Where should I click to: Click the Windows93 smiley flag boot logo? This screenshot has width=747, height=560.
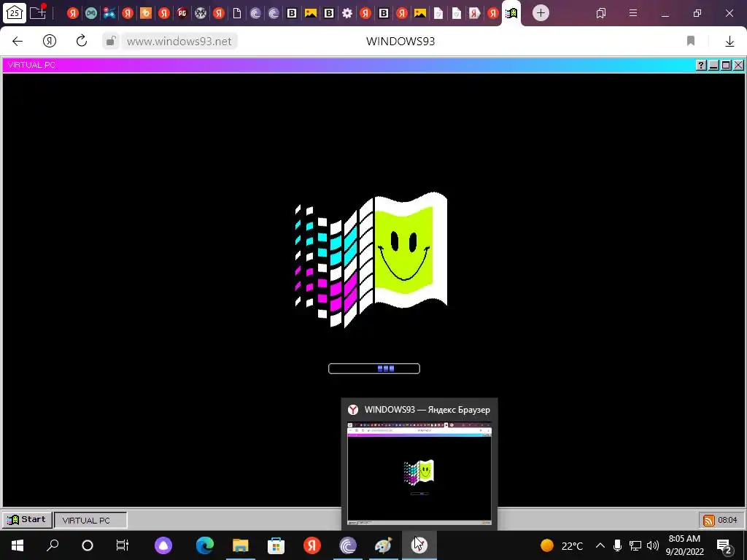coord(371,260)
